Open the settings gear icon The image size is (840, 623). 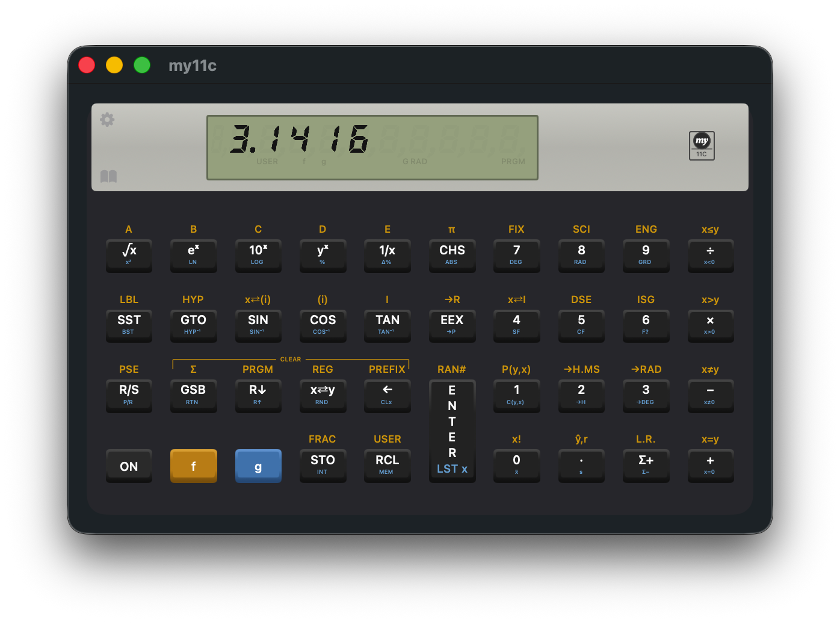point(107,119)
